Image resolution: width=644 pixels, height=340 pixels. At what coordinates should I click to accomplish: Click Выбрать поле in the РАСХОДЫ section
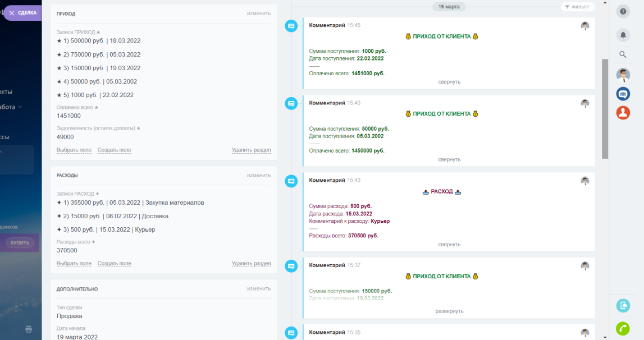click(74, 264)
